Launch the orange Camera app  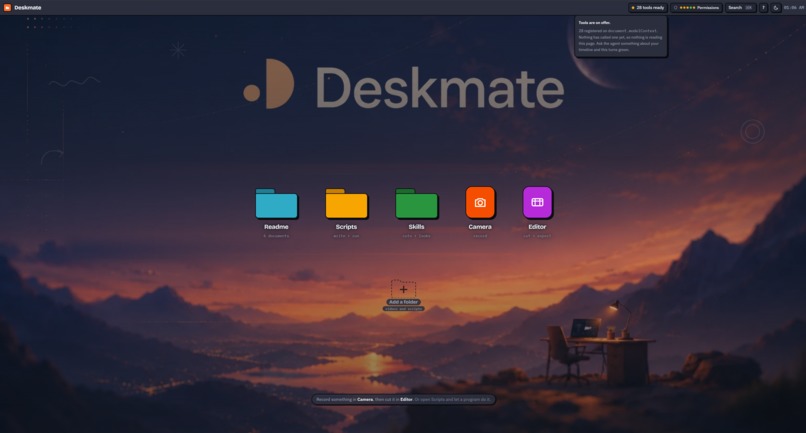point(480,202)
